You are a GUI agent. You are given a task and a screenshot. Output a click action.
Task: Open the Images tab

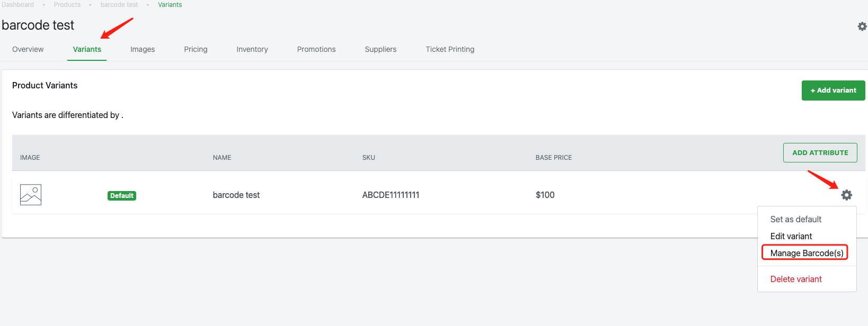tap(143, 49)
